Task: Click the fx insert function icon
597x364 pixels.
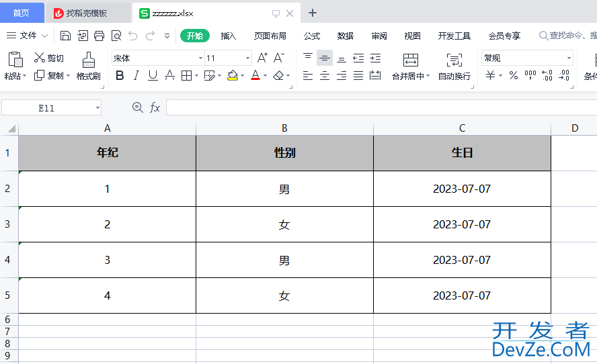Action: (155, 107)
